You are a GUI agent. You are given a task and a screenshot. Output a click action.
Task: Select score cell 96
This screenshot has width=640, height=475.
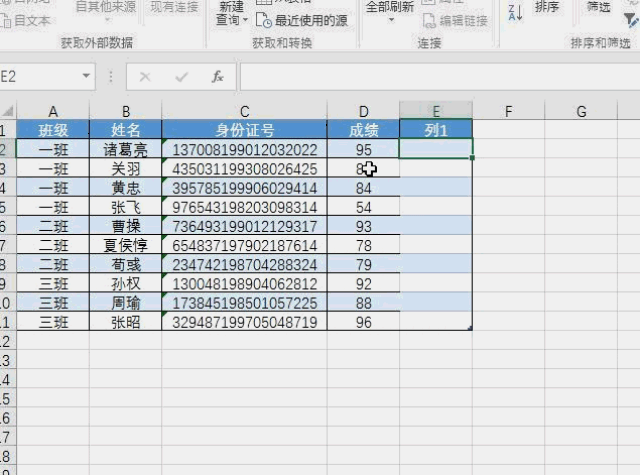363,322
